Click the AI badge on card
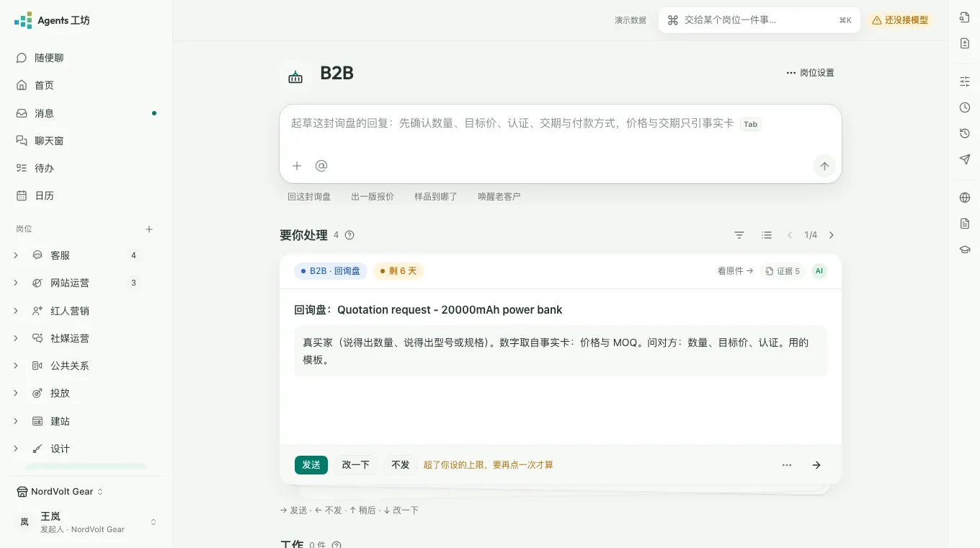This screenshot has height=548, width=980. coord(819,271)
